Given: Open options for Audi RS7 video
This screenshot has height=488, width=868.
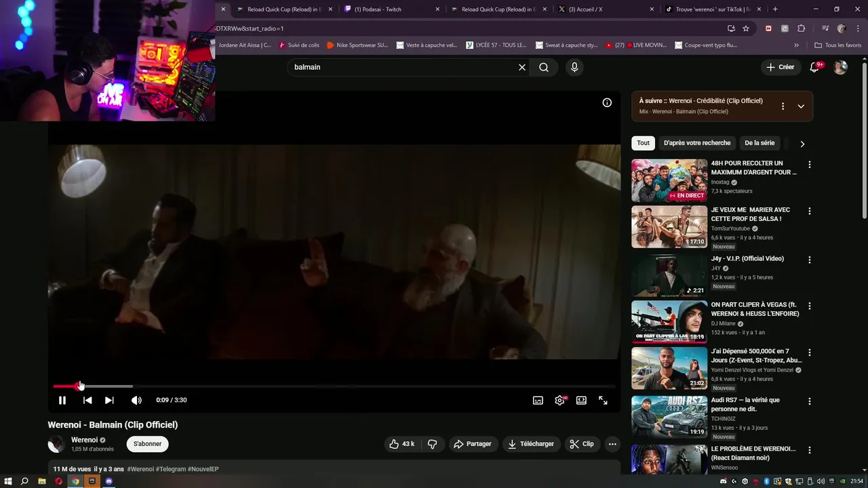Looking at the screenshot, I should (x=809, y=402).
